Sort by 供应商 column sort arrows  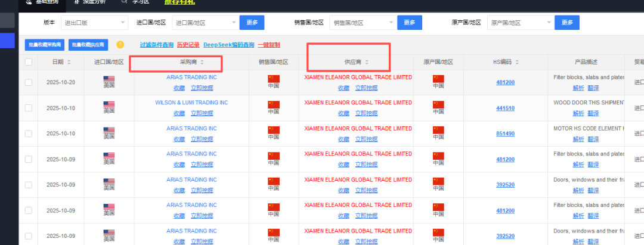367,63
